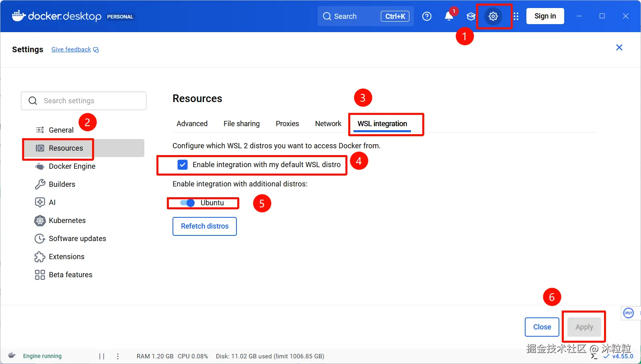
Task: Click the iFLY floating widget icon
Action: pos(628,313)
